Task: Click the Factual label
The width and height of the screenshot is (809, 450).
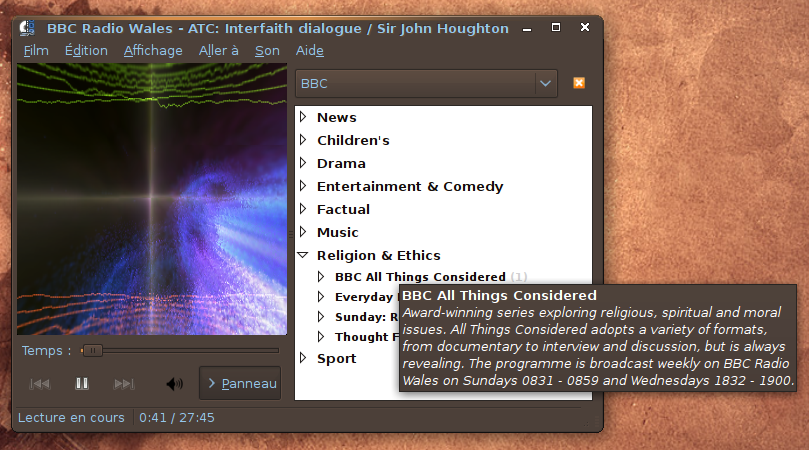Action: 344,210
